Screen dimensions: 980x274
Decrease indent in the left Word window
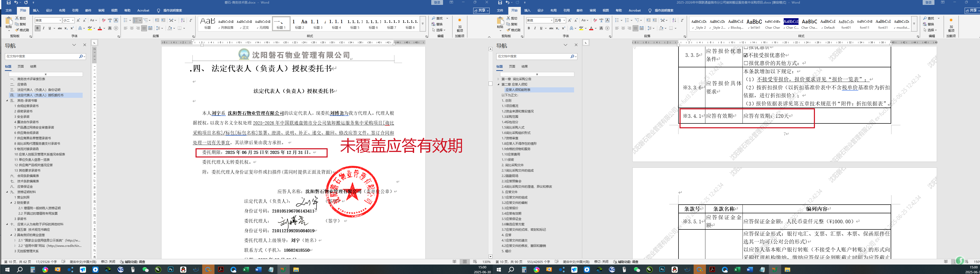click(157, 20)
